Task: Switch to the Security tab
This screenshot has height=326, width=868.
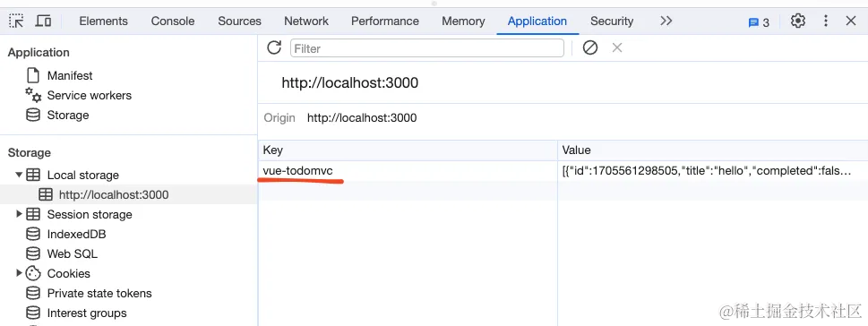Action: (611, 21)
